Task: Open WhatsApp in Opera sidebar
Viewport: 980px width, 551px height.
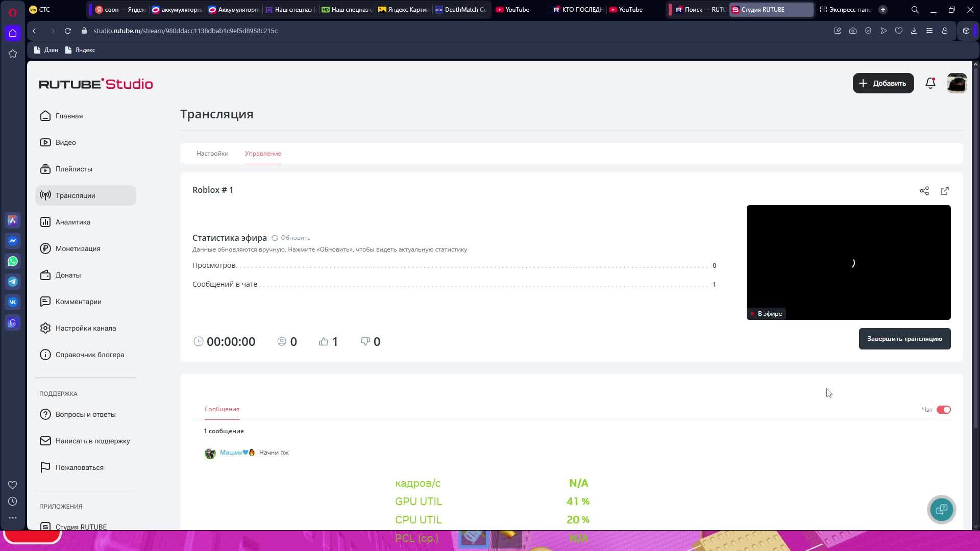Action: coord(13,261)
